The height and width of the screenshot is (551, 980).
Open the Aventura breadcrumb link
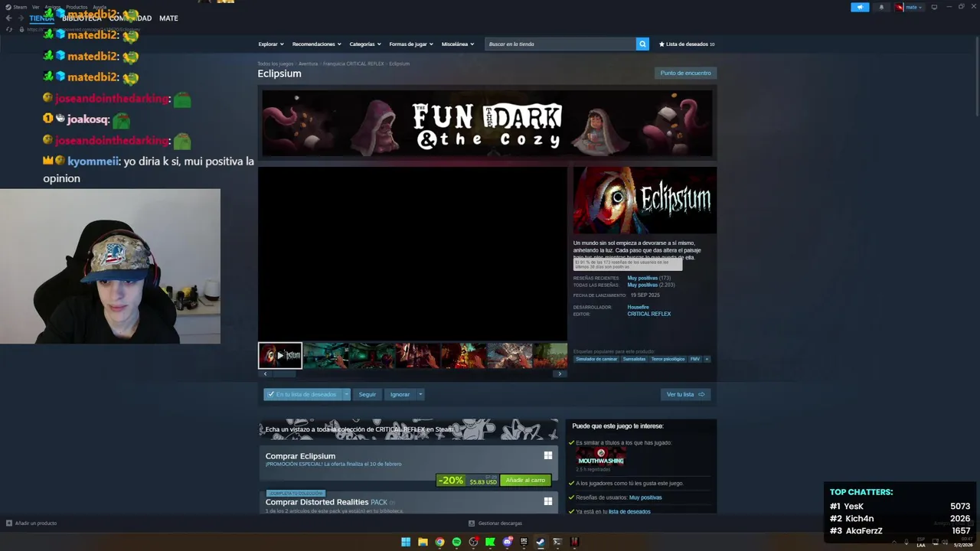(308, 64)
